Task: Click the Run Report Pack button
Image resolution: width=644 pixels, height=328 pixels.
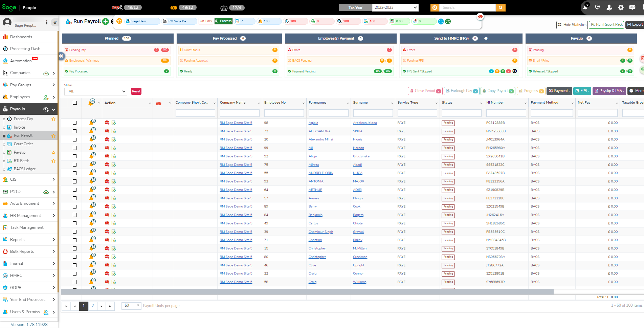Action: click(x=607, y=25)
